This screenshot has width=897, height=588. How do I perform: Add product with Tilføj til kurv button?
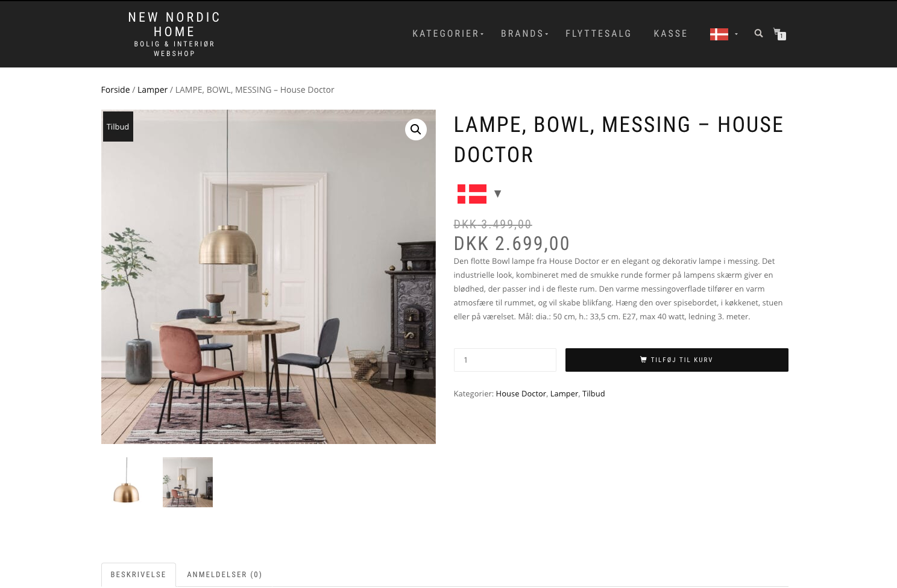pyautogui.click(x=677, y=360)
